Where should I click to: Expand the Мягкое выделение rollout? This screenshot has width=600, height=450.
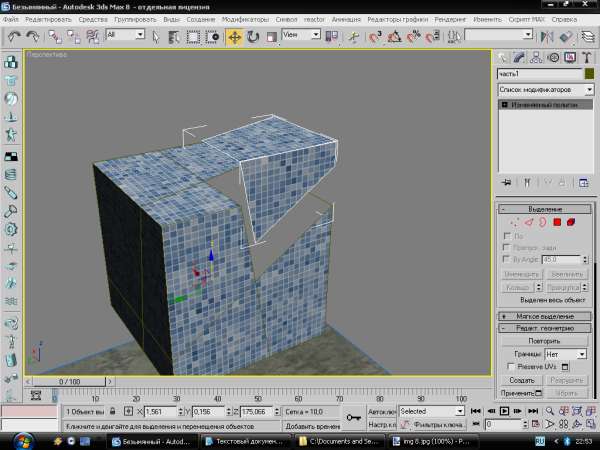545,315
